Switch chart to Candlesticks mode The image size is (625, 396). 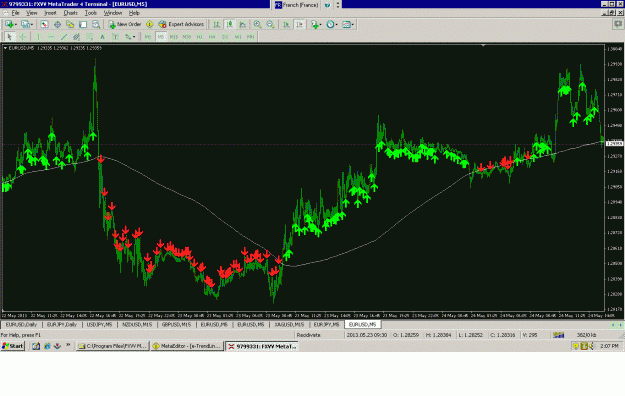[x=230, y=24]
